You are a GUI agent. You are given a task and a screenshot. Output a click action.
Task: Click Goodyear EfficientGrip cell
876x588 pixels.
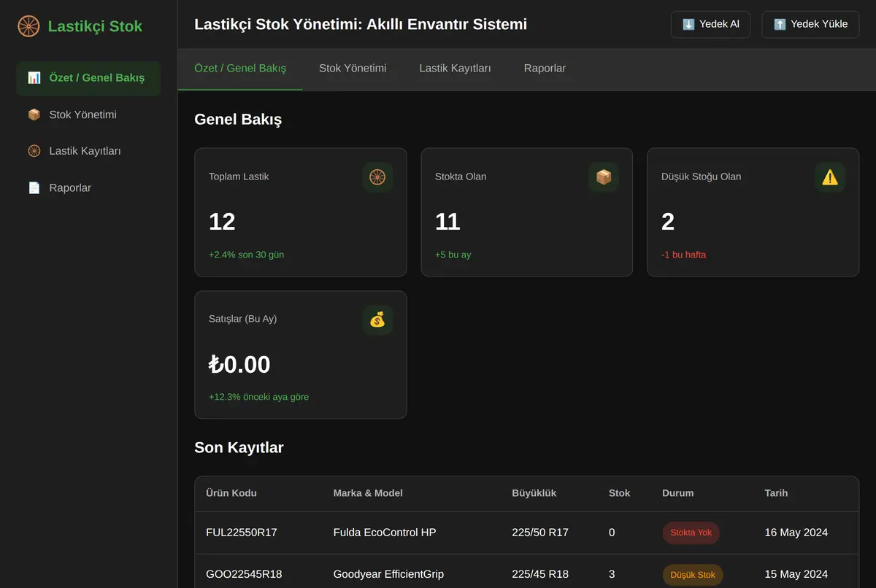click(388, 575)
